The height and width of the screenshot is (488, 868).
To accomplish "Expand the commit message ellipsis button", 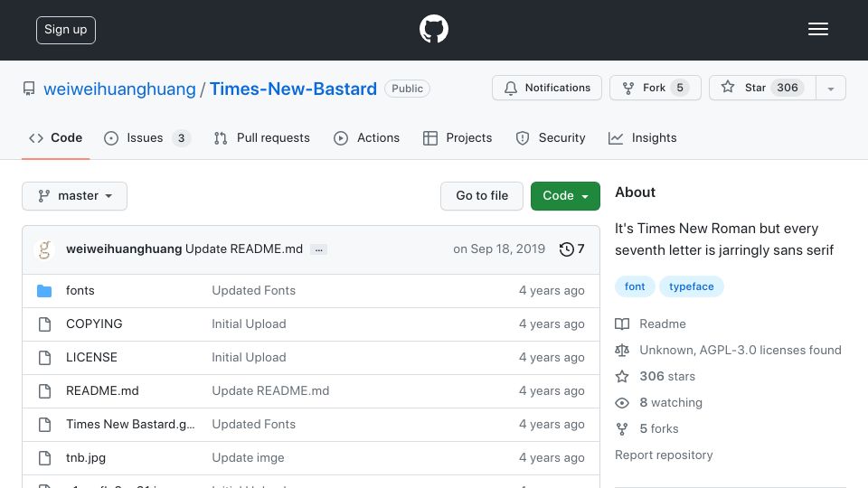I will (319, 249).
